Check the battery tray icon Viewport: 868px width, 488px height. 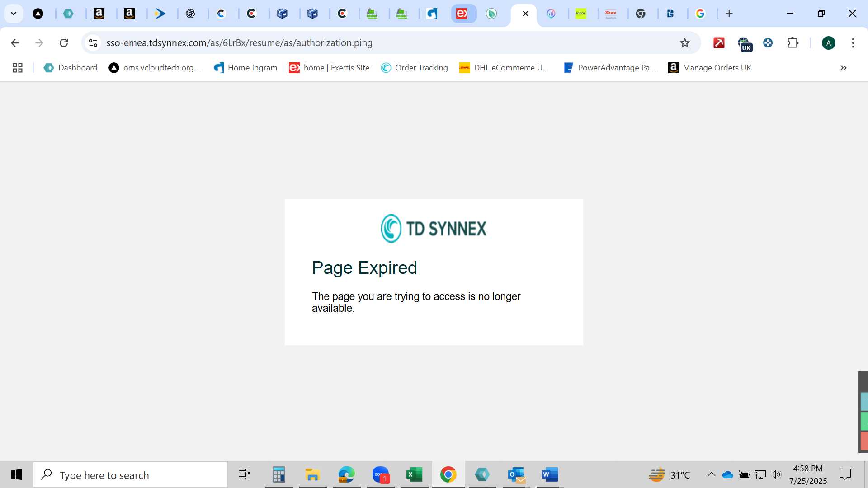(744, 474)
